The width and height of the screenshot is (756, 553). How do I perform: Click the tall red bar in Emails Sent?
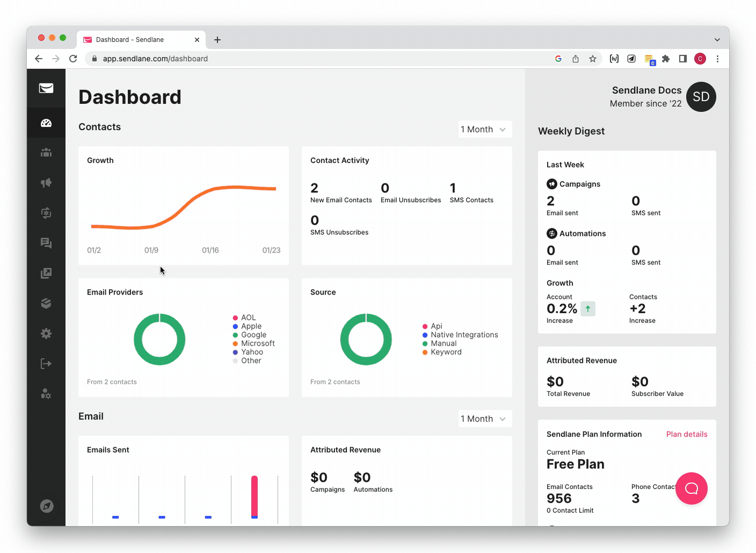(x=255, y=496)
